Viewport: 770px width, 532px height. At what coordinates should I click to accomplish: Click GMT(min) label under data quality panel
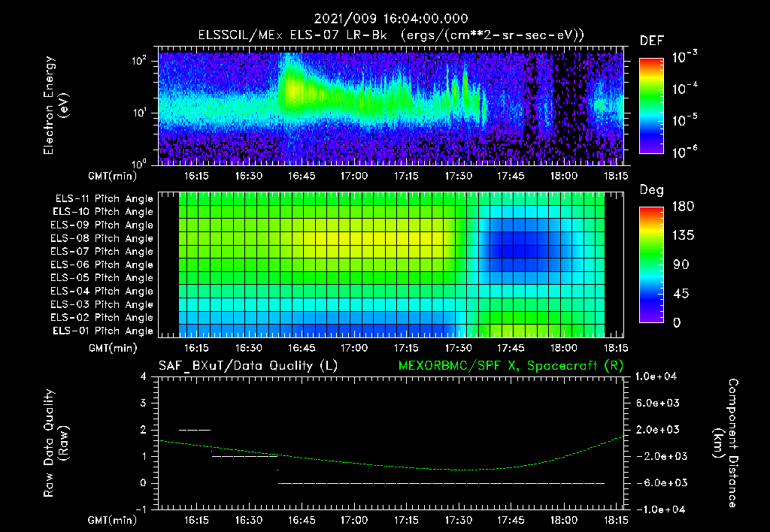click(113, 520)
